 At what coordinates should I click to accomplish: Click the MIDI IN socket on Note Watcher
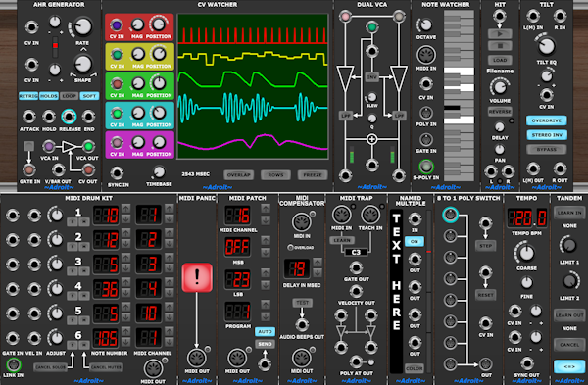point(426,55)
